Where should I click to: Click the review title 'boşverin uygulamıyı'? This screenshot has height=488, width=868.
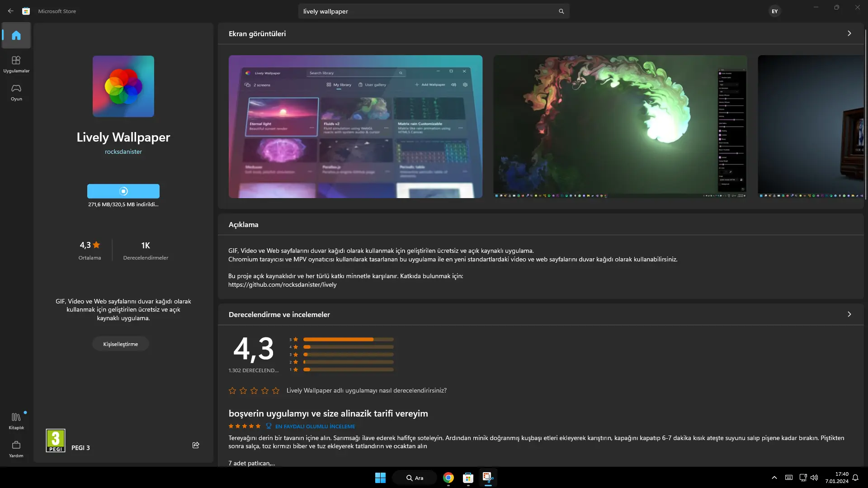pos(328,413)
